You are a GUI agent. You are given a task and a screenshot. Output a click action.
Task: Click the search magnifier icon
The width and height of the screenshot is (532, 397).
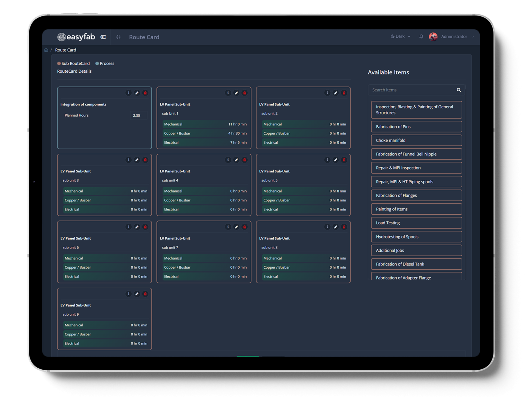[x=459, y=90]
